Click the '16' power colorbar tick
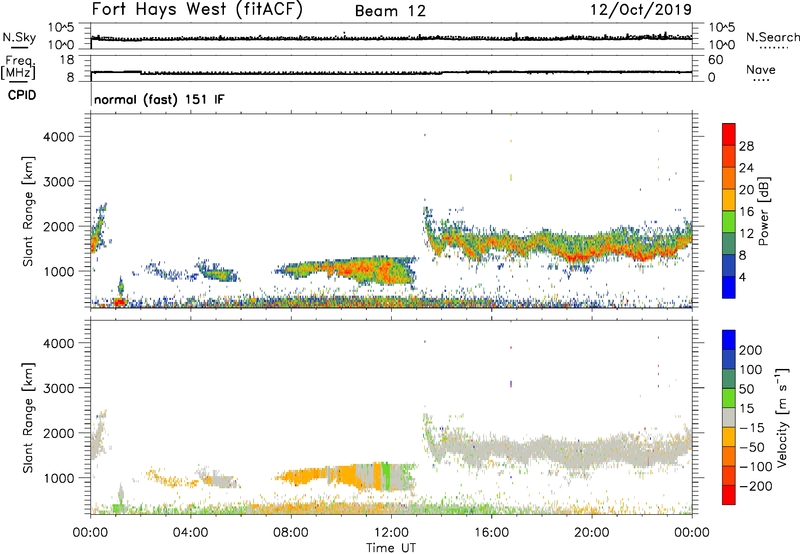 click(x=746, y=211)
